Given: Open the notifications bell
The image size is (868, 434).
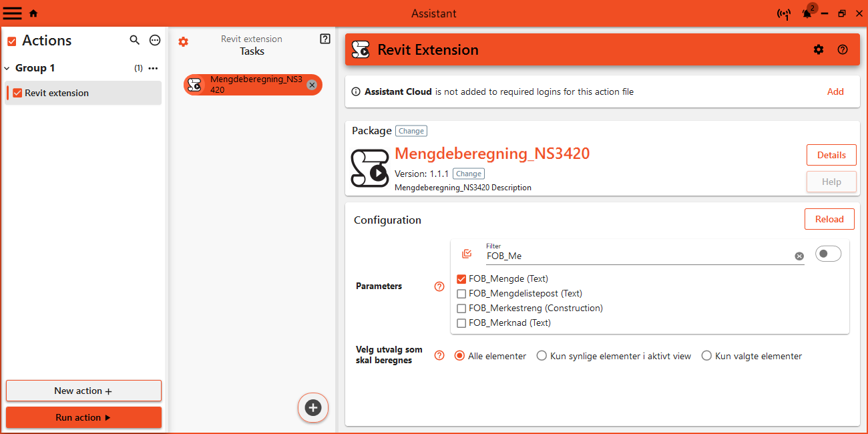Looking at the screenshot, I should tap(807, 13).
